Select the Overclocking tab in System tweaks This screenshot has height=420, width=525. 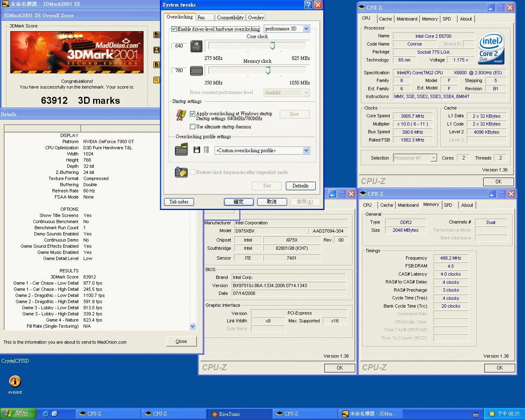pos(180,17)
